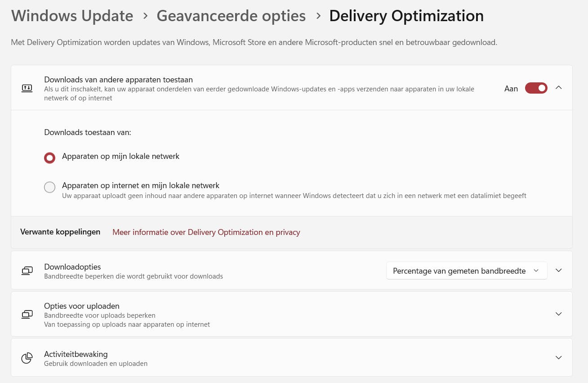This screenshot has width=588, height=383.
Task: Expand the Opties voor uploaden section
Action: point(559,314)
